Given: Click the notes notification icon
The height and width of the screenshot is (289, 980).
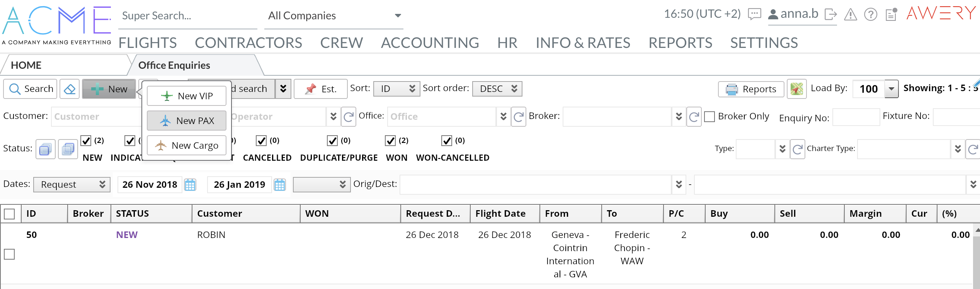Looking at the screenshot, I should click(x=891, y=15).
